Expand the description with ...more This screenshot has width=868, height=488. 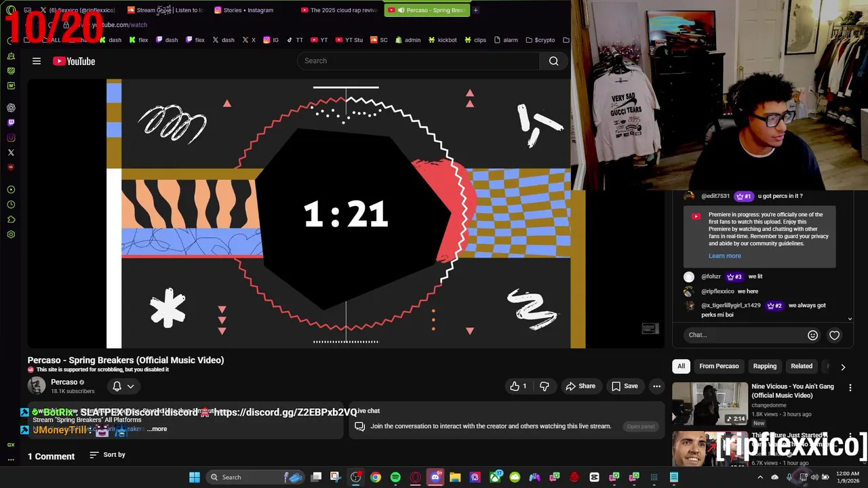pos(157,429)
